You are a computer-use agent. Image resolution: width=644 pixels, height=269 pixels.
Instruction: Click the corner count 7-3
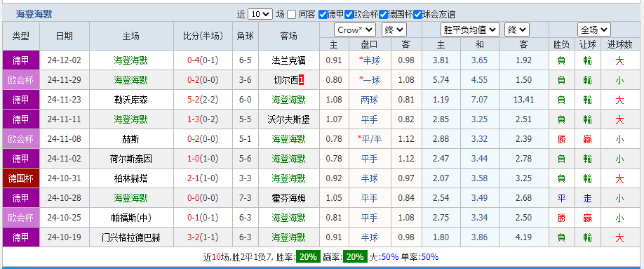pos(246,198)
